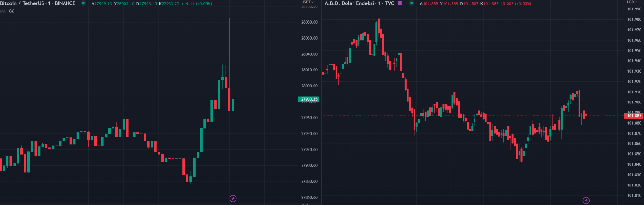Image resolution: width=644 pixels, height=205 pixels.
Task: Open the USDT currency dropdown
Action: (x=307, y=2)
